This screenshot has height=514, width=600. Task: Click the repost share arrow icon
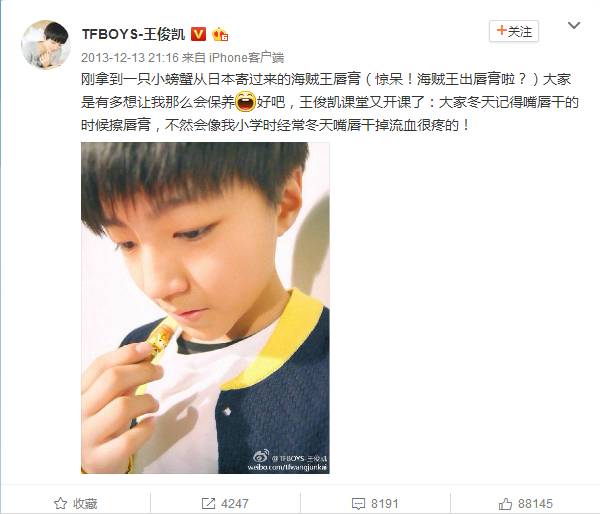point(209,503)
